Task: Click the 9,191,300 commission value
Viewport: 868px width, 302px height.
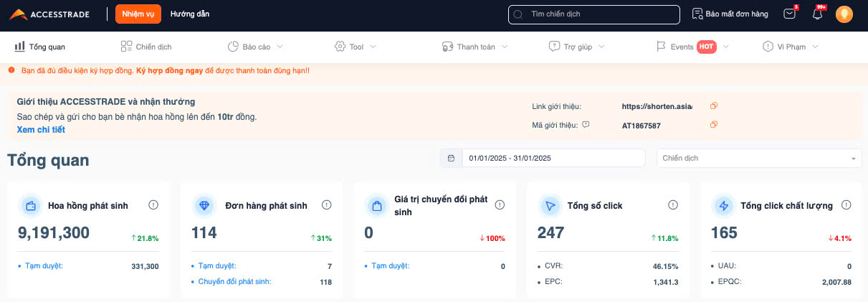Action: click(x=54, y=232)
